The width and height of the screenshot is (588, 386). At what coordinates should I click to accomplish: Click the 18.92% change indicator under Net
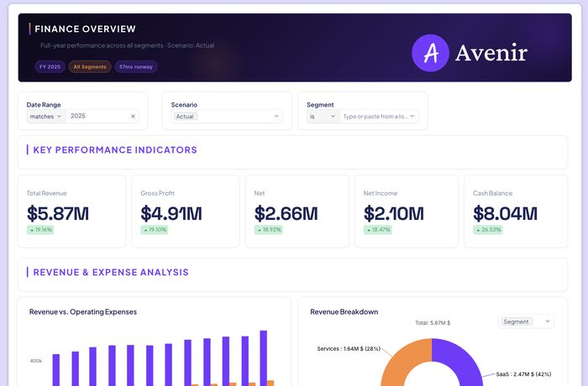(x=269, y=230)
